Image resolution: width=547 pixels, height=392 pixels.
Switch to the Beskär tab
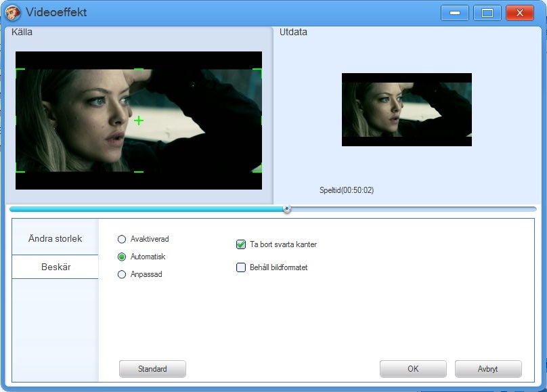(55, 267)
